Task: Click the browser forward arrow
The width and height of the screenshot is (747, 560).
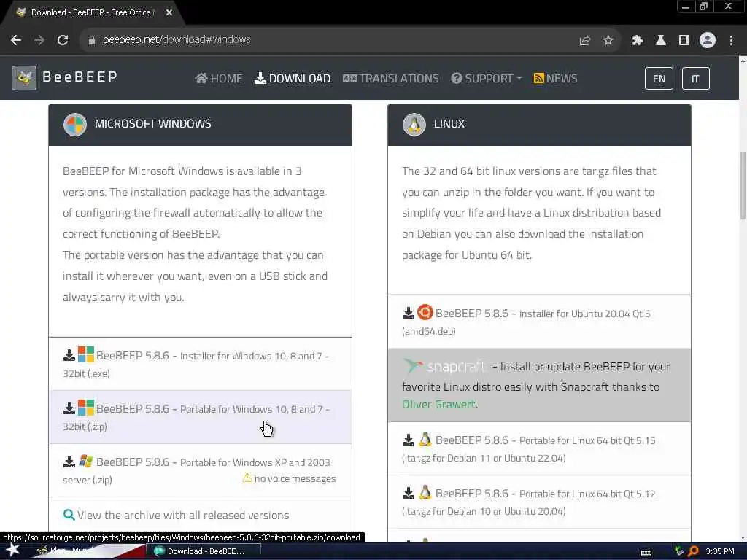Action: (x=39, y=40)
